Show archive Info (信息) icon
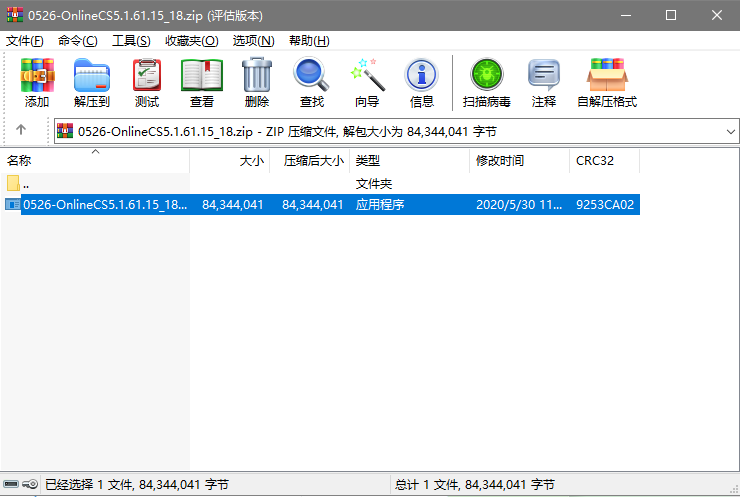The width and height of the screenshot is (740, 497). coord(422,82)
